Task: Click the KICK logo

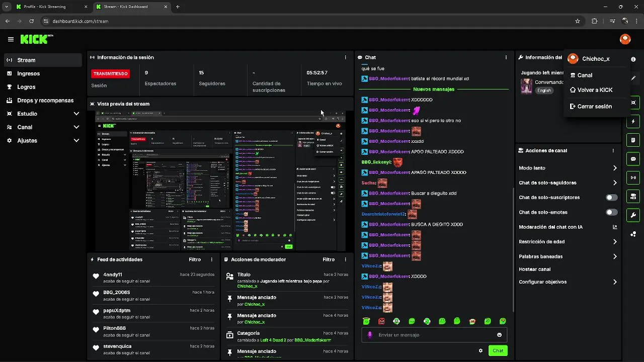Action: pos(36,39)
